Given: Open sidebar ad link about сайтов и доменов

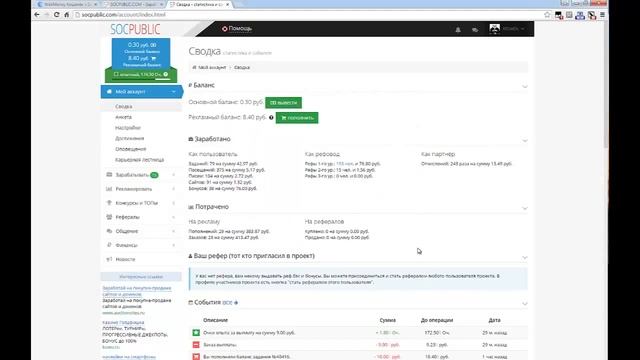Looking at the screenshot, I should (137, 291).
